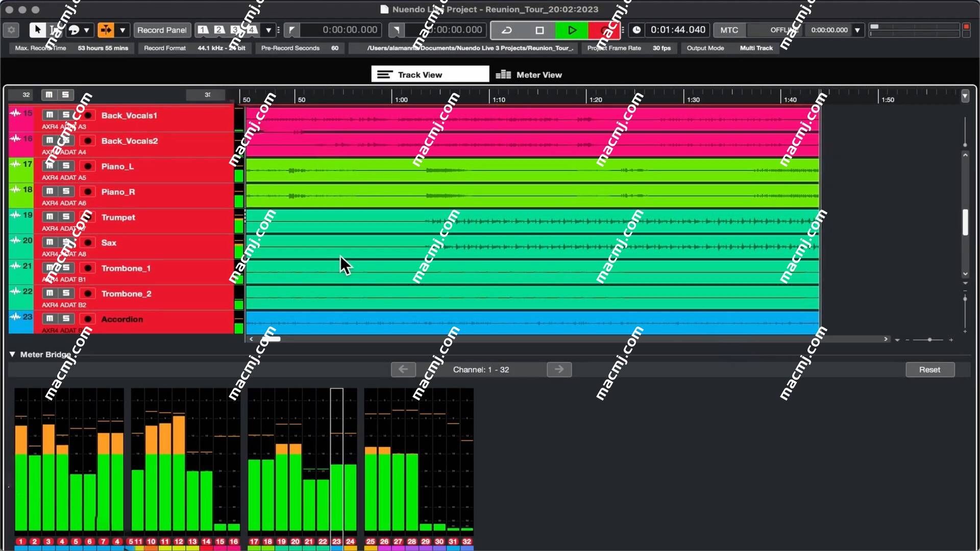Solo the Back_Vocals1 track
The width and height of the screenshot is (980, 551).
click(x=66, y=115)
